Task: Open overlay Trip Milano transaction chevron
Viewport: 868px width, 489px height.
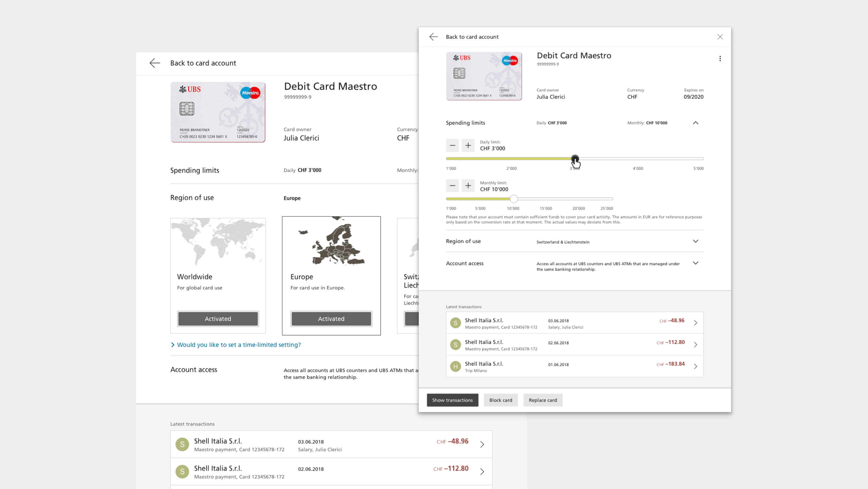Action: pos(695,366)
